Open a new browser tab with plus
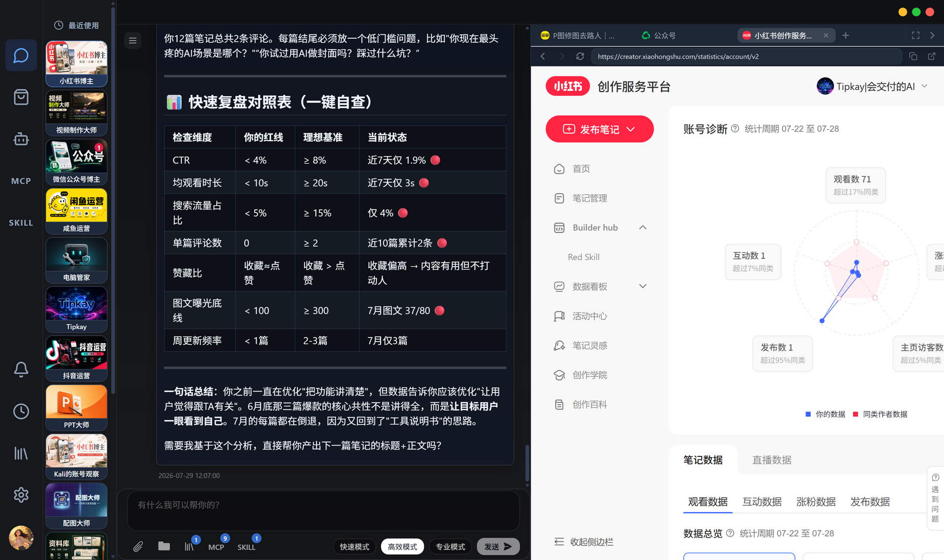 (846, 35)
